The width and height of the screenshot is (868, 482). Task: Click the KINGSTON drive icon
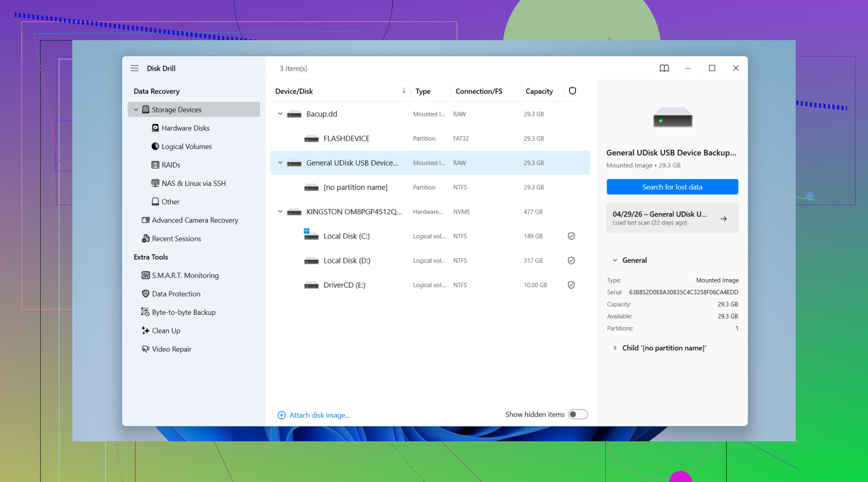coord(294,212)
